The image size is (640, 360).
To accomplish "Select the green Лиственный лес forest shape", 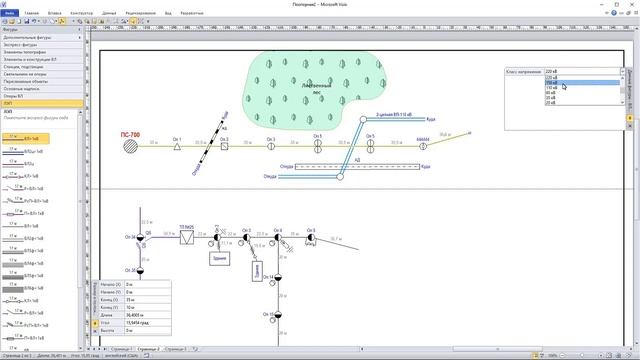I will coord(314,90).
